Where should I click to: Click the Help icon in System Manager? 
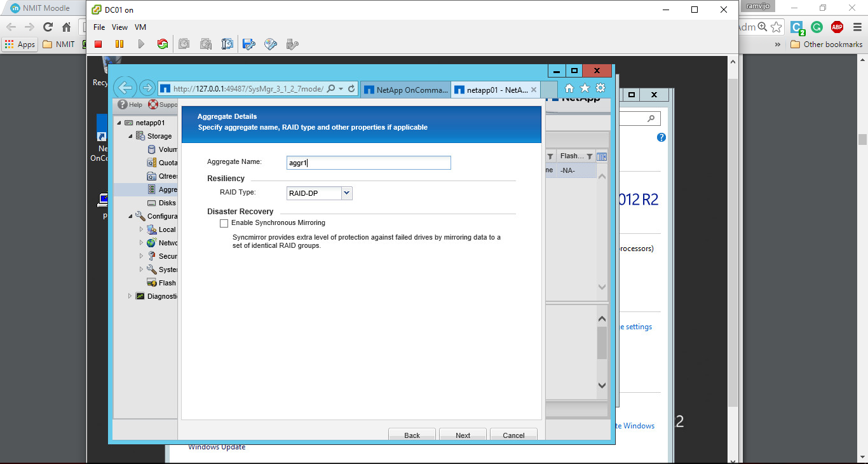[x=123, y=105]
